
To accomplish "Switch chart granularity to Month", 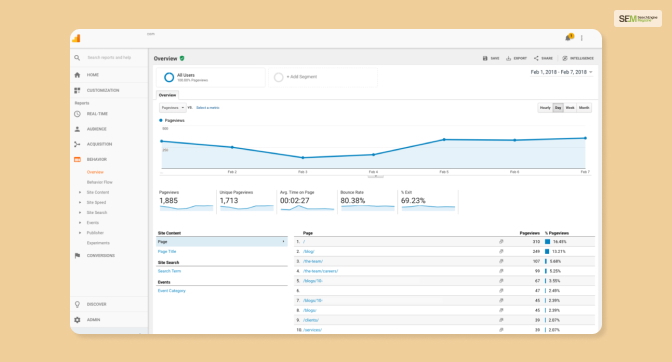I will click(584, 108).
